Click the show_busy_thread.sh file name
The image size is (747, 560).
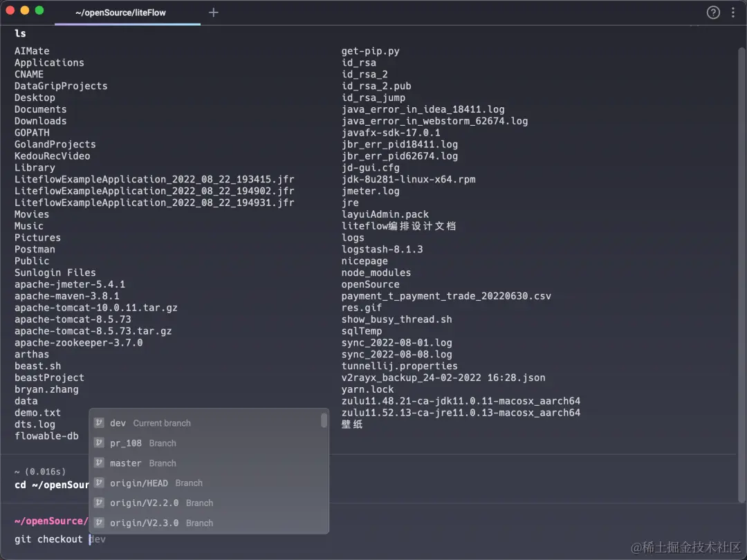pos(397,319)
